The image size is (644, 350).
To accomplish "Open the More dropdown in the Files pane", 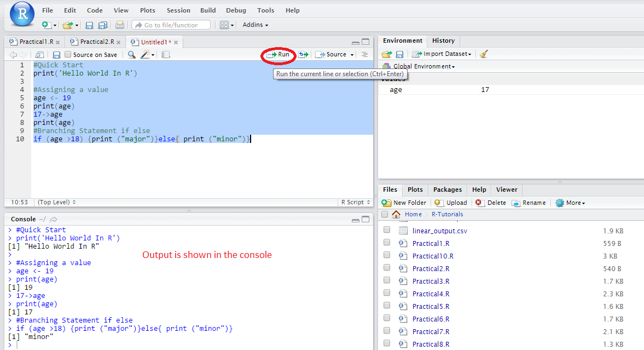I will pyautogui.click(x=570, y=202).
